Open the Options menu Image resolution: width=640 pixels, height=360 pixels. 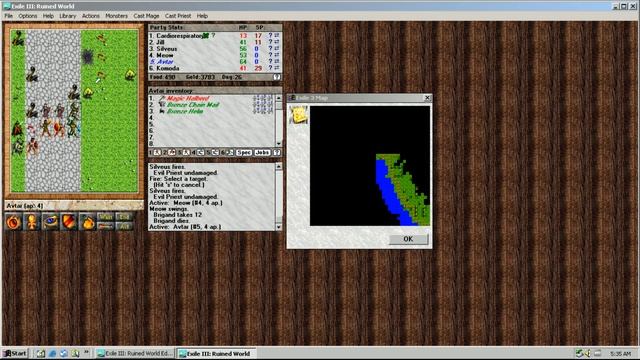[x=28, y=16]
